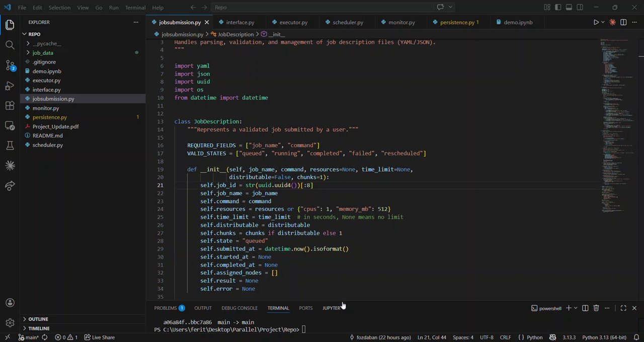644x342 pixels.
Task: Open the Repo command center search box
Action: [x=322, y=7]
